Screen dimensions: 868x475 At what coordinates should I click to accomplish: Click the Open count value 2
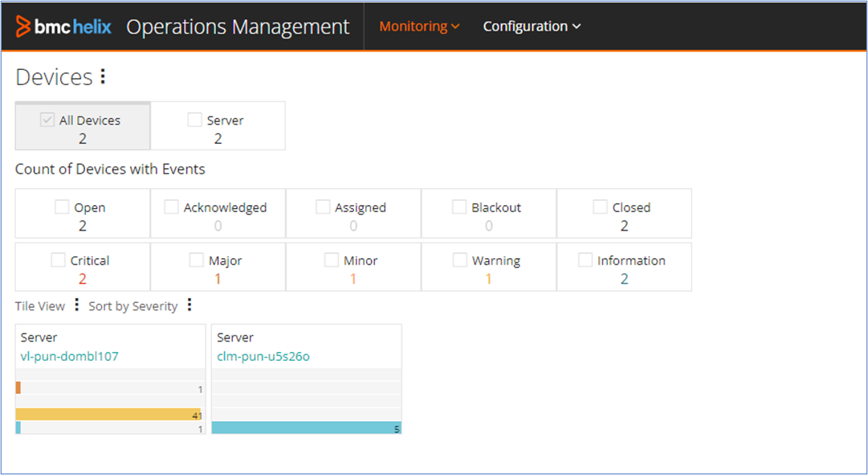tap(83, 226)
